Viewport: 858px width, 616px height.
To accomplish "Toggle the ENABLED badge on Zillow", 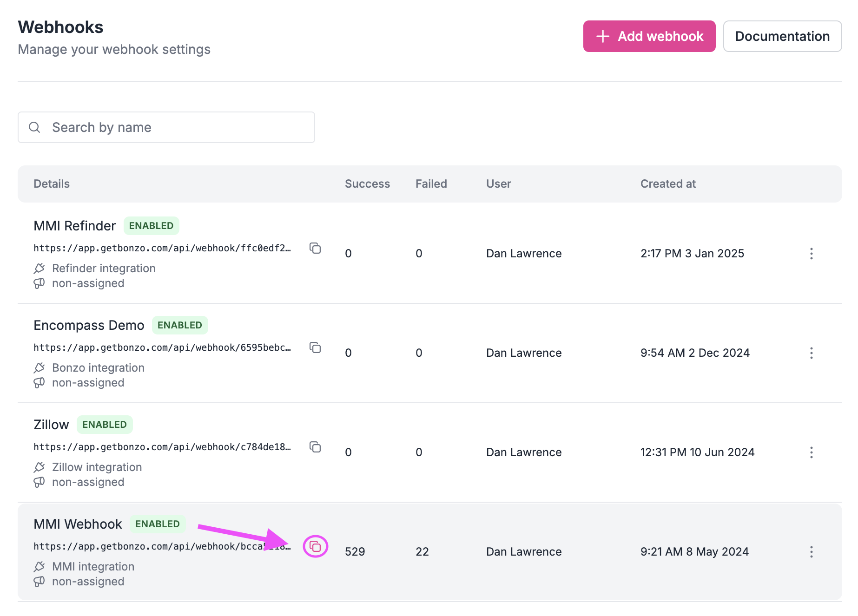I will click(105, 424).
